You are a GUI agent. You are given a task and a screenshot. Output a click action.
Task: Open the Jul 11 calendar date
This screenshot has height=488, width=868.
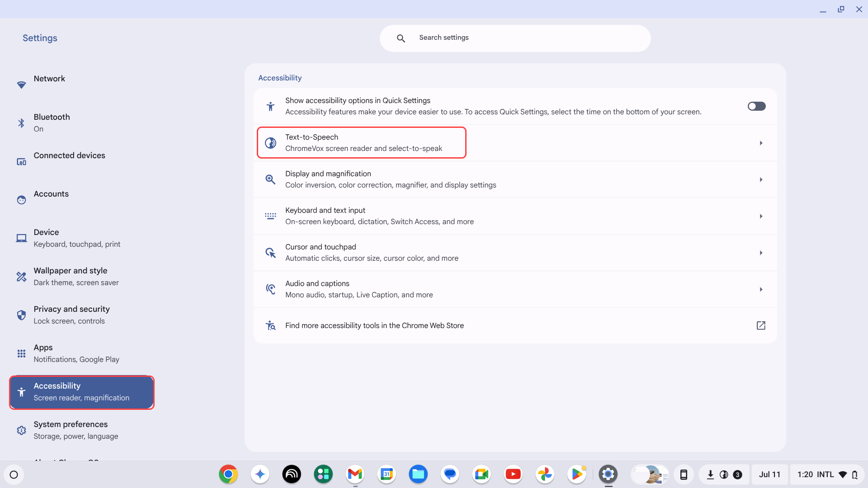[769, 474]
